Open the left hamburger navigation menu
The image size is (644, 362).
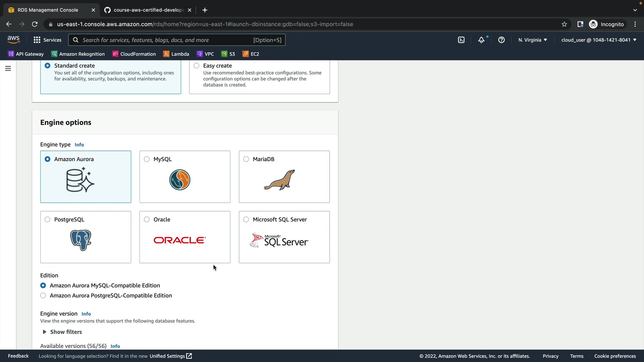8,68
